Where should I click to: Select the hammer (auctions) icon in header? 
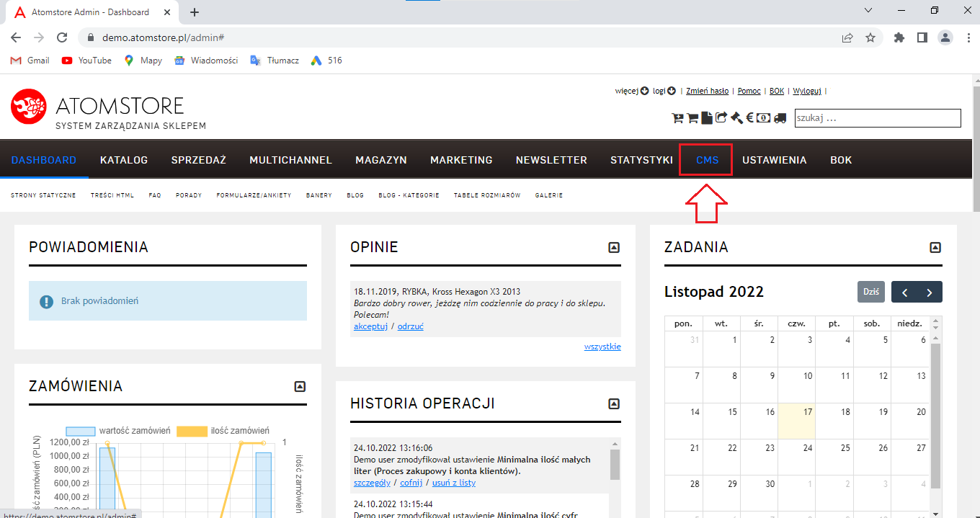tap(736, 118)
